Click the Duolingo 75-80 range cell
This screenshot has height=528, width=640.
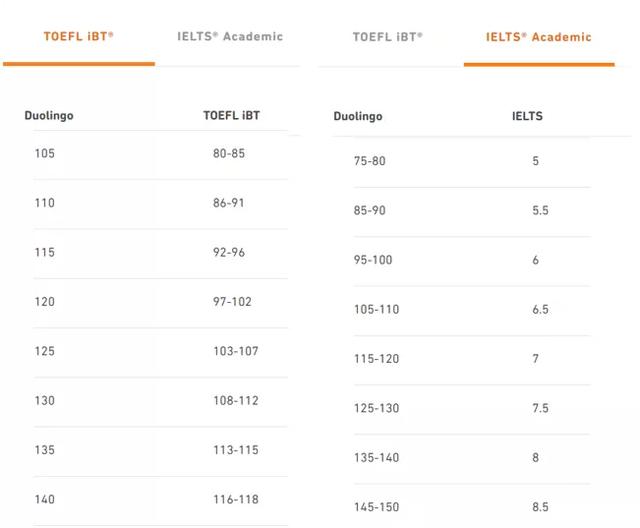pos(369,161)
